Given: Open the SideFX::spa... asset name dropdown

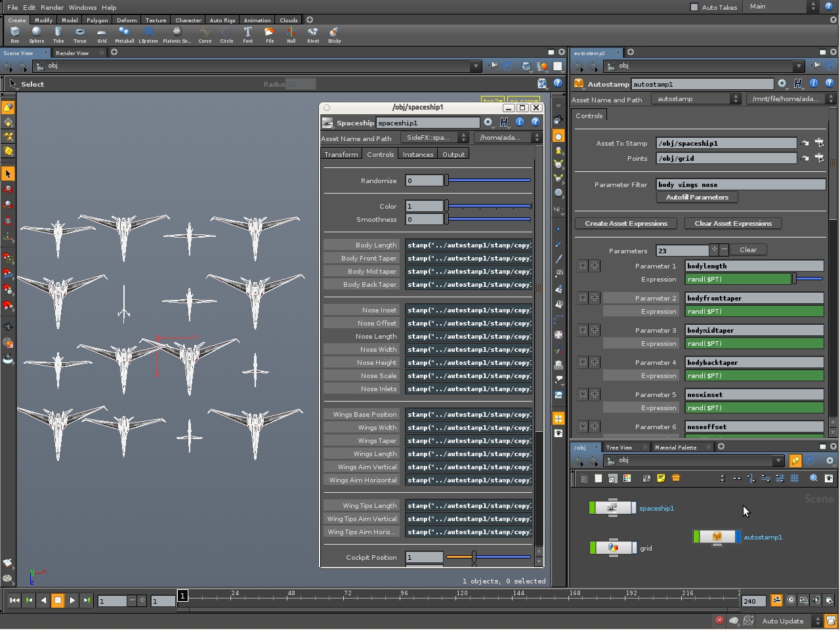Looking at the screenshot, I should pyautogui.click(x=434, y=138).
